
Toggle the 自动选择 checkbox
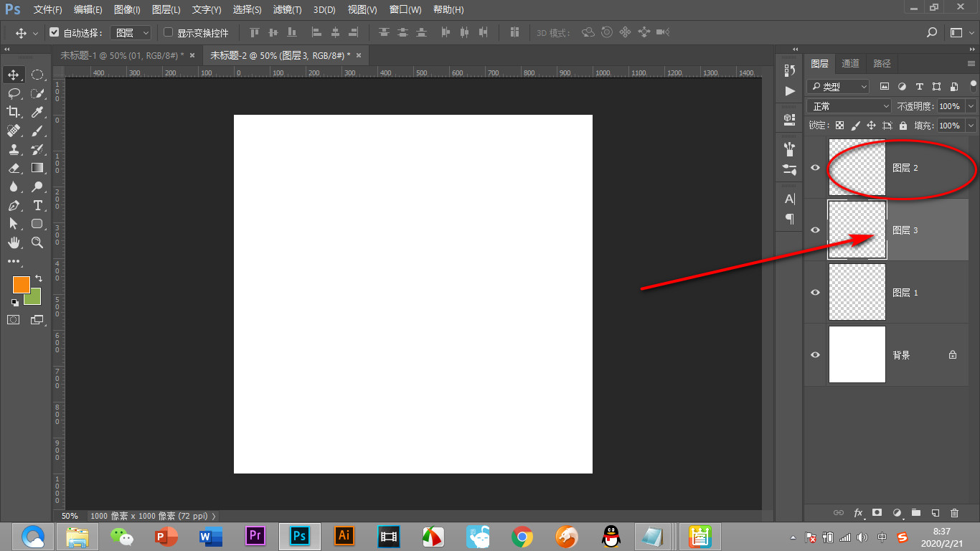[x=54, y=32]
